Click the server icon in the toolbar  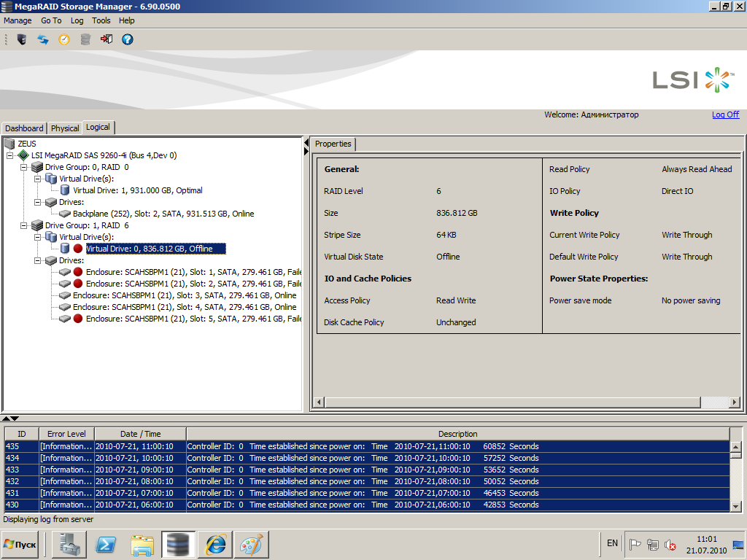[22, 39]
